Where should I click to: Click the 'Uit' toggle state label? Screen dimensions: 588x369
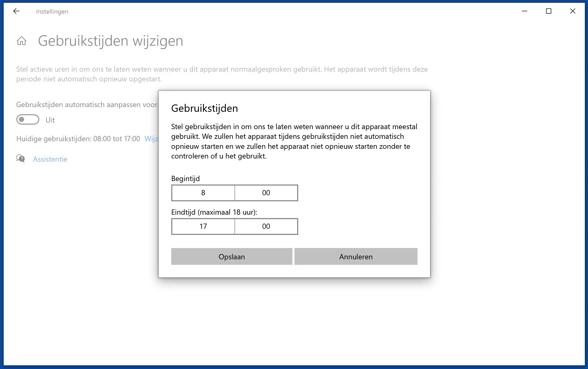point(50,120)
